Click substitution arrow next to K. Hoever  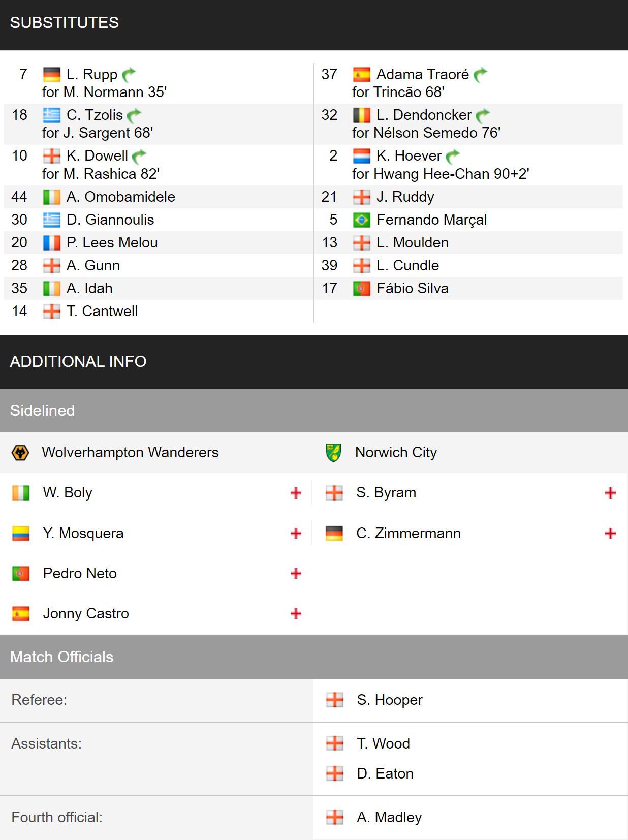pyautogui.click(x=453, y=156)
